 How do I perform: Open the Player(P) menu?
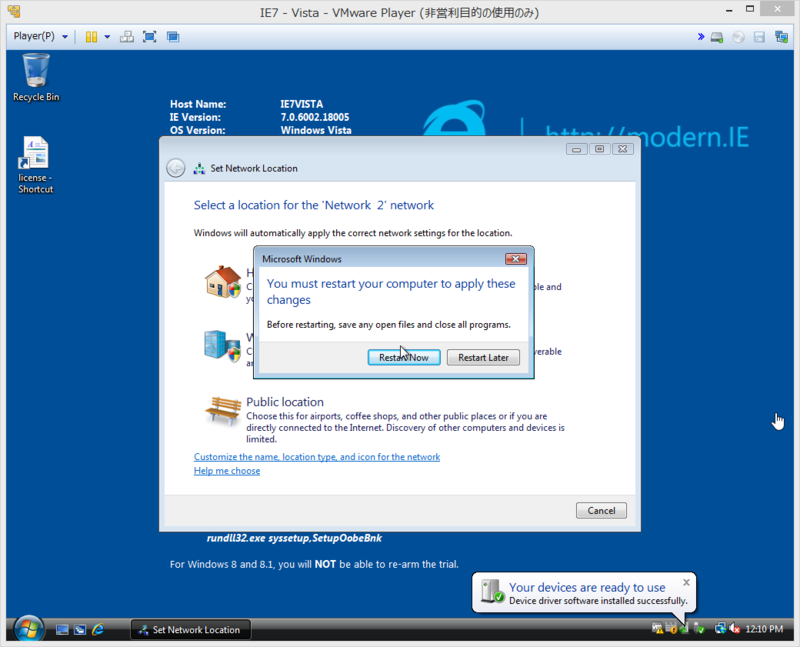(40, 36)
